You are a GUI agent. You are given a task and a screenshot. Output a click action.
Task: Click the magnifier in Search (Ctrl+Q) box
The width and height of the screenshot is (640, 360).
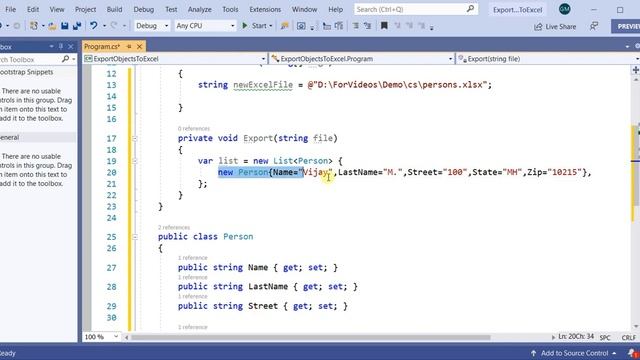point(470,9)
